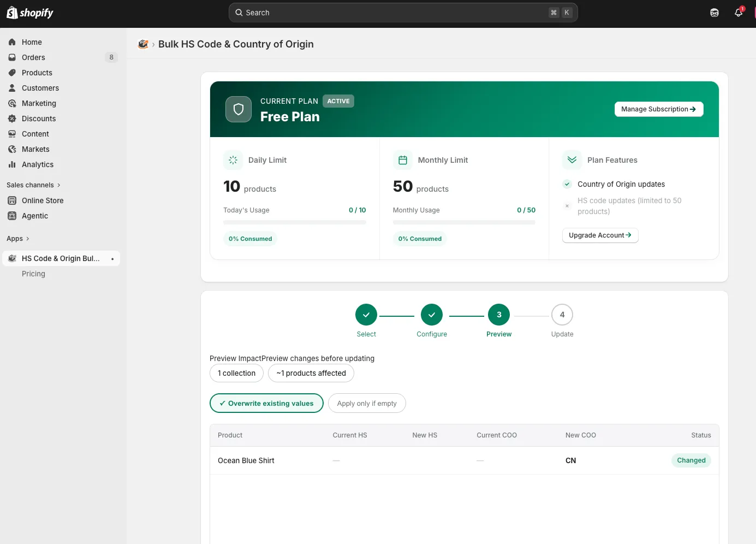Click the ACTIVE plan badge
This screenshot has width=756, height=544.
tap(338, 101)
